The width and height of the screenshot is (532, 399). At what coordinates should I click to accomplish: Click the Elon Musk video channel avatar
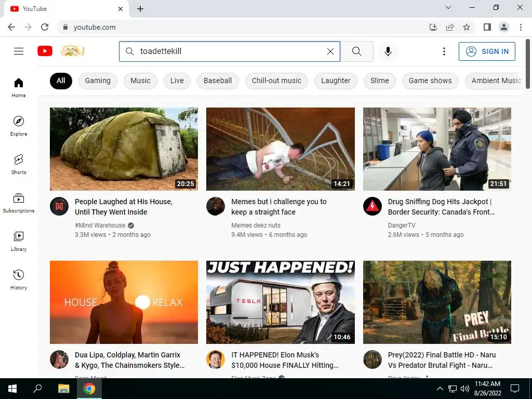[216, 360]
